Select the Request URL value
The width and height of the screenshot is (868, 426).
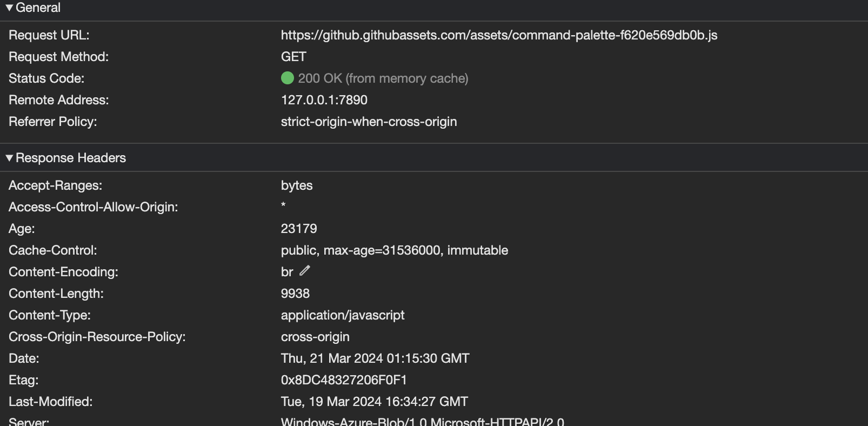pyautogui.click(x=499, y=35)
